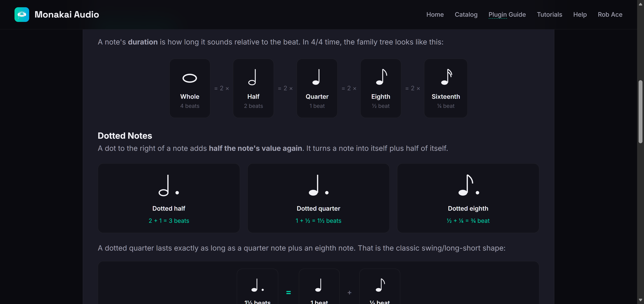Click the '= 2 ×' between Eighth and Sixteenth
Viewport: 644px width, 304px height.
(412, 88)
